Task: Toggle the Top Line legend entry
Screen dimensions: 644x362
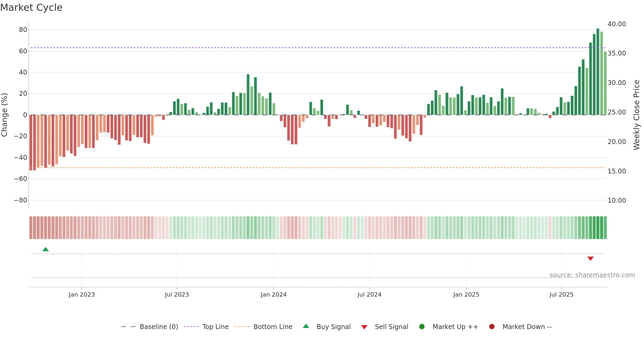Action: pos(206,327)
